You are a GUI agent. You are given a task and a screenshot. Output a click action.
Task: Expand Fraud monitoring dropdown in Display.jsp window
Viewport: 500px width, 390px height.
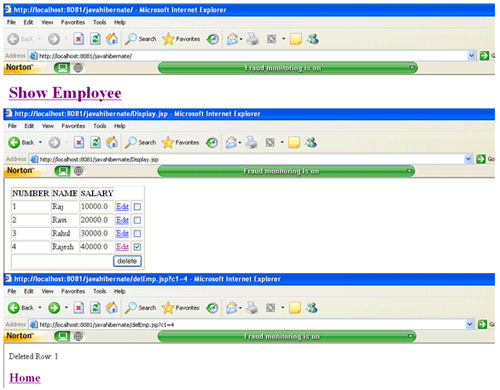(409, 171)
